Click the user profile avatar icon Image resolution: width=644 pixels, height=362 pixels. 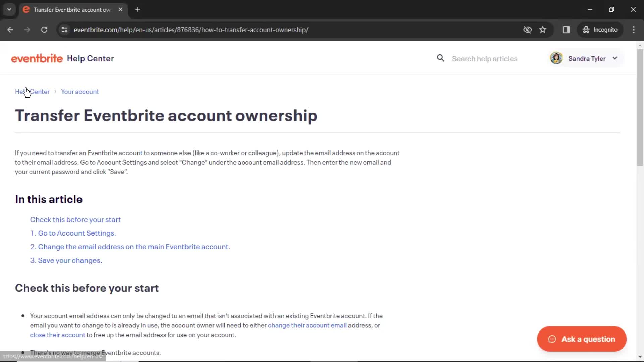[x=556, y=58]
